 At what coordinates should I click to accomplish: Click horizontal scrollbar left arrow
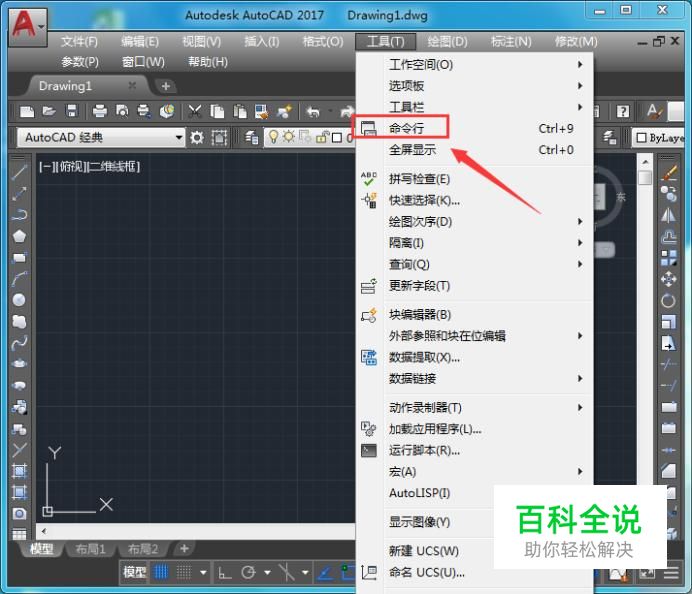coord(44,531)
